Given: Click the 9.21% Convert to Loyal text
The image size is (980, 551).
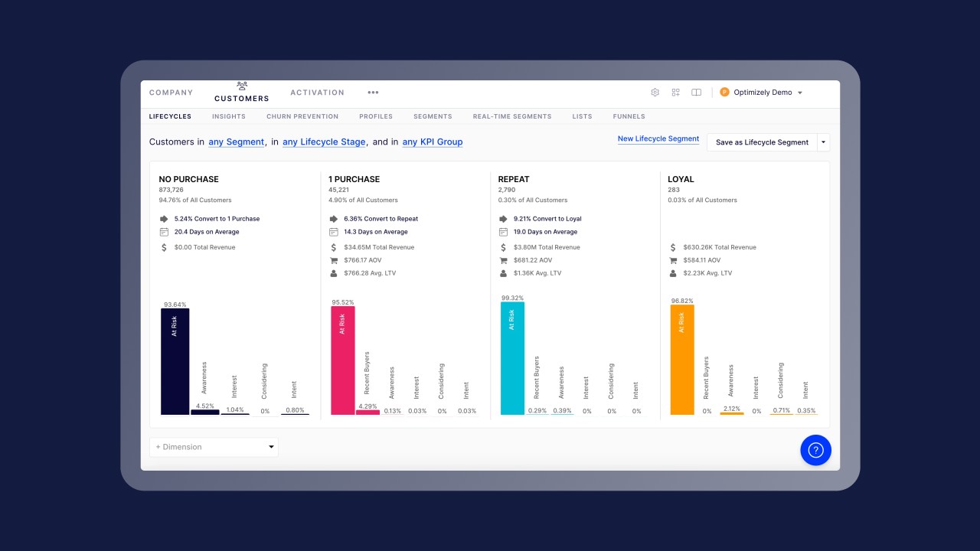Looking at the screenshot, I should point(547,219).
